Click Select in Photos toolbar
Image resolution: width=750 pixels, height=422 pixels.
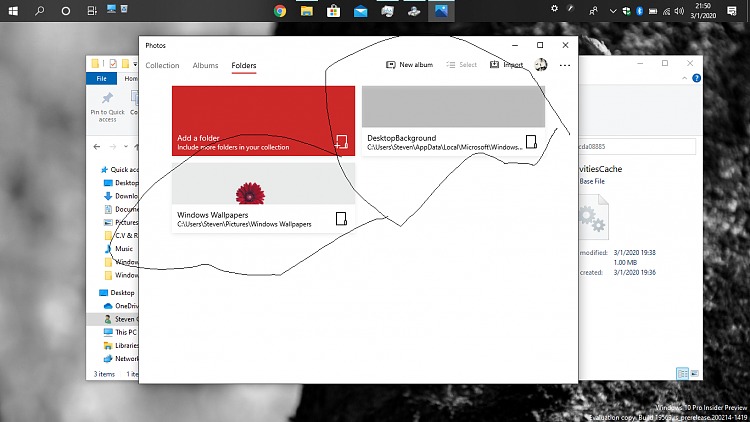click(x=462, y=65)
